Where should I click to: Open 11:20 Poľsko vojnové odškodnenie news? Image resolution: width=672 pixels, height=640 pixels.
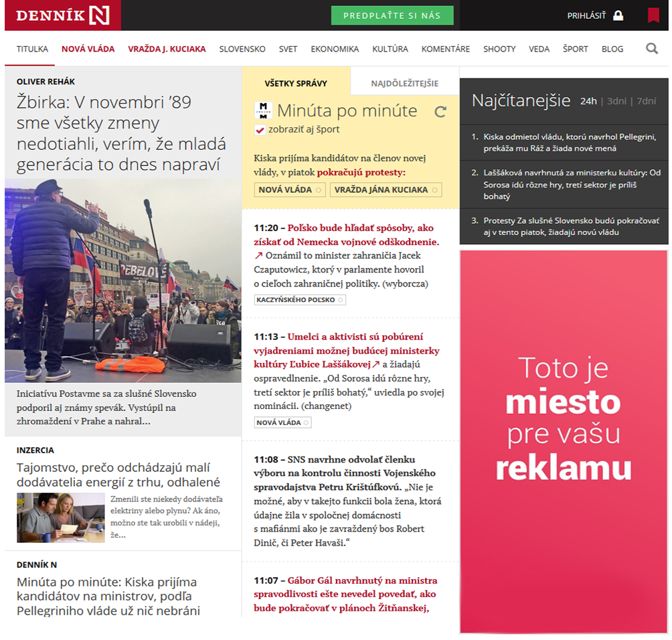click(346, 235)
